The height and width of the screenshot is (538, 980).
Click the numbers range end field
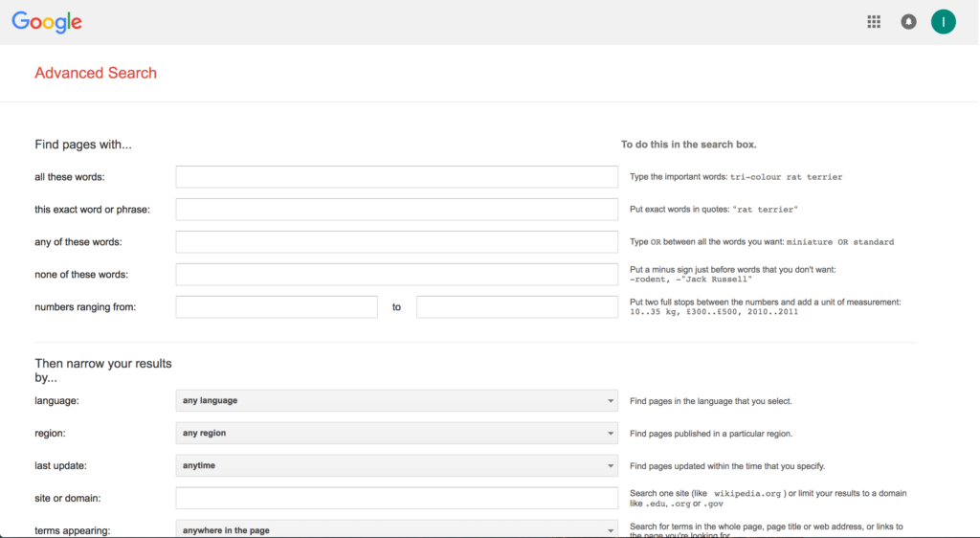(x=517, y=307)
